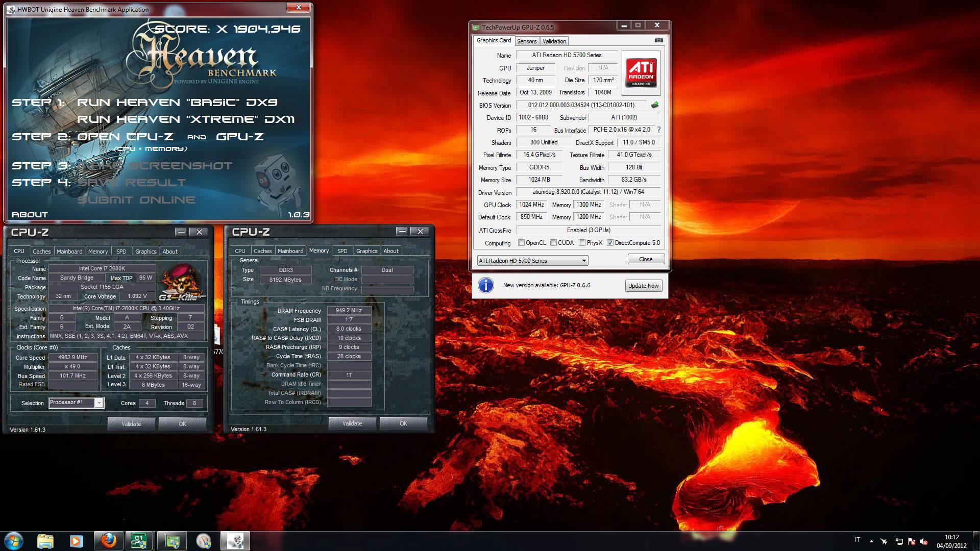The width and height of the screenshot is (980, 551).
Task: Click the GPU-Z Close button
Action: (646, 259)
